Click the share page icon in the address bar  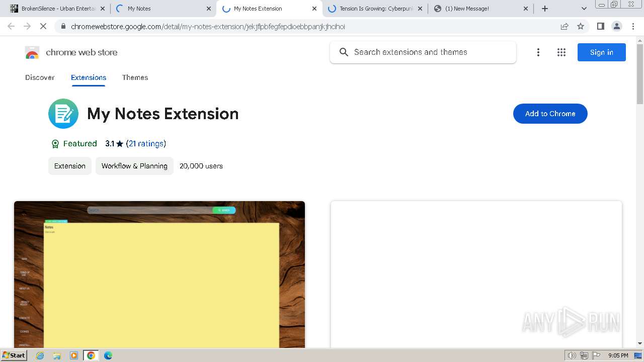[x=565, y=26]
